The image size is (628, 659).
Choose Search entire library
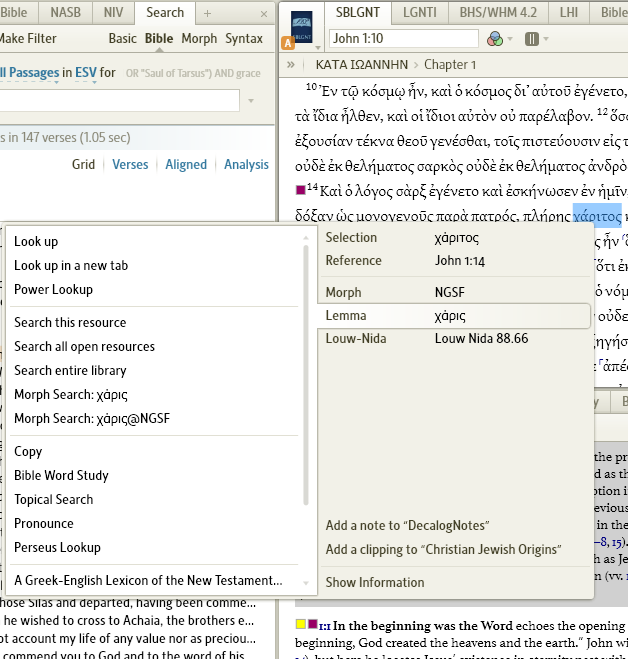click(70, 370)
